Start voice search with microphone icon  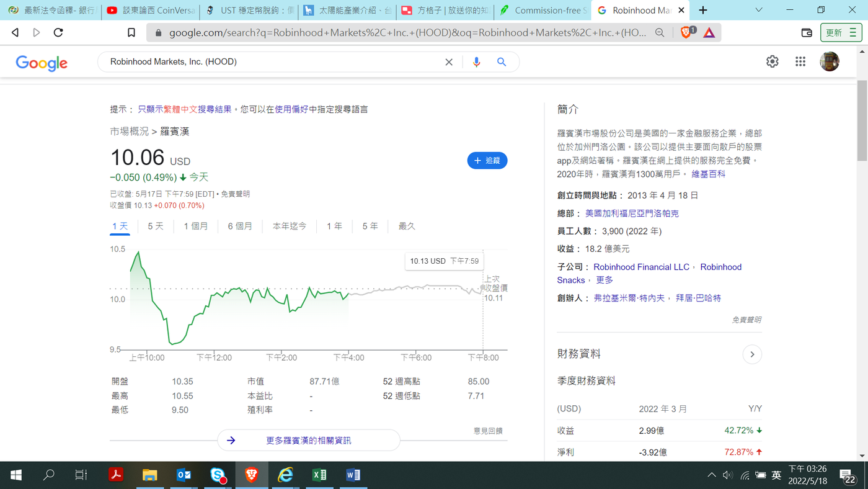476,62
